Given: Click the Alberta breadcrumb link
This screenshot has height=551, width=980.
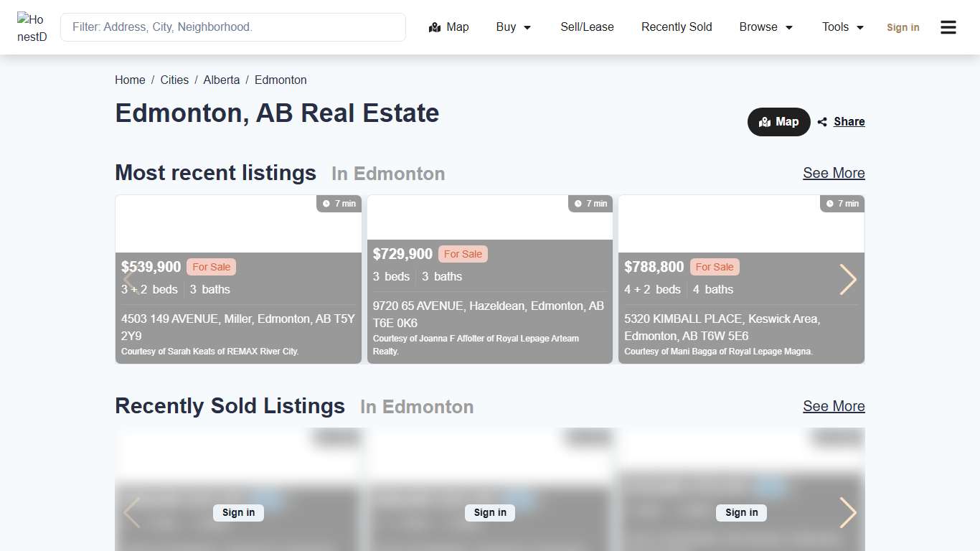Looking at the screenshot, I should [x=221, y=80].
